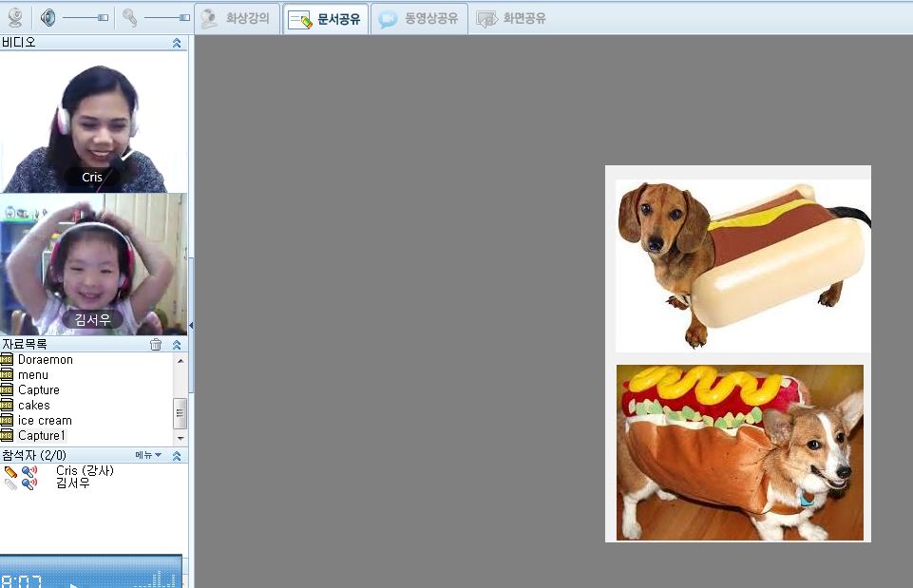Collapse the 비디오 panel

coord(177,43)
